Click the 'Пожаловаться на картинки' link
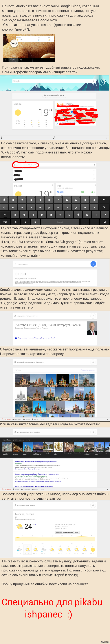The height and width of the screenshot is (644, 110). (88, 370)
